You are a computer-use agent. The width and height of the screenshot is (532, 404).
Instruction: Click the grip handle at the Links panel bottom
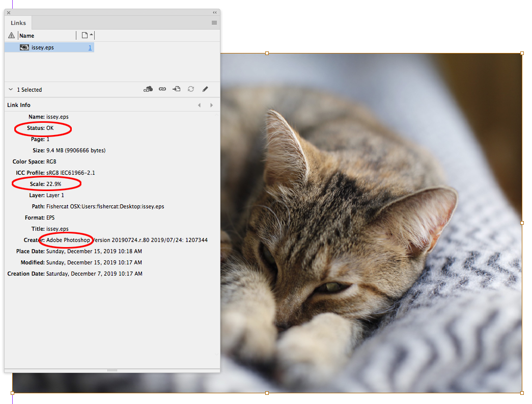coord(112,370)
